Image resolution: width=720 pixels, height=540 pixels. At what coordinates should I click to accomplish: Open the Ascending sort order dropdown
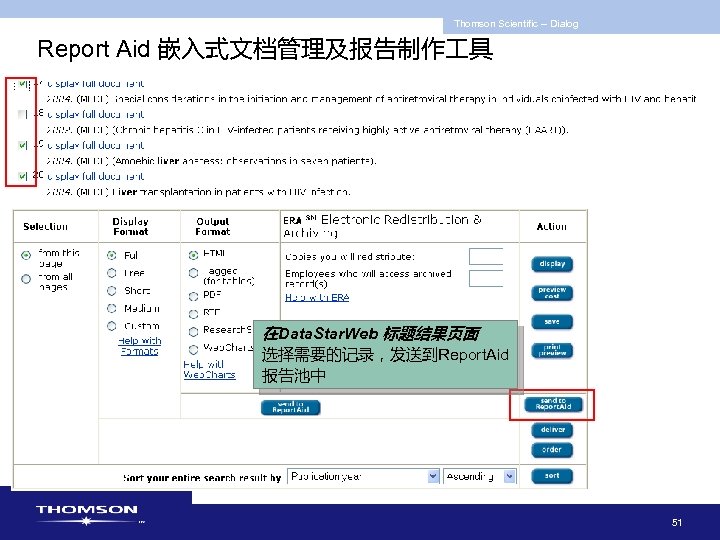480,477
